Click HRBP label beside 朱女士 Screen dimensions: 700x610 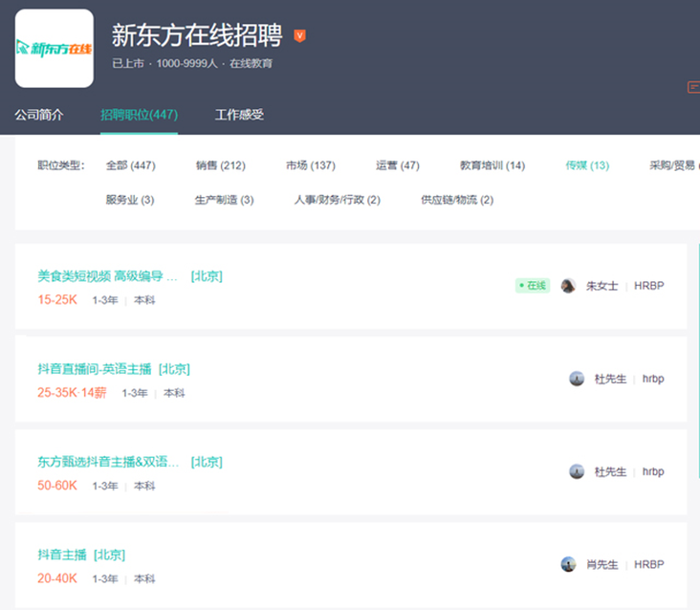pyautogui.click(x=649, y=286)
